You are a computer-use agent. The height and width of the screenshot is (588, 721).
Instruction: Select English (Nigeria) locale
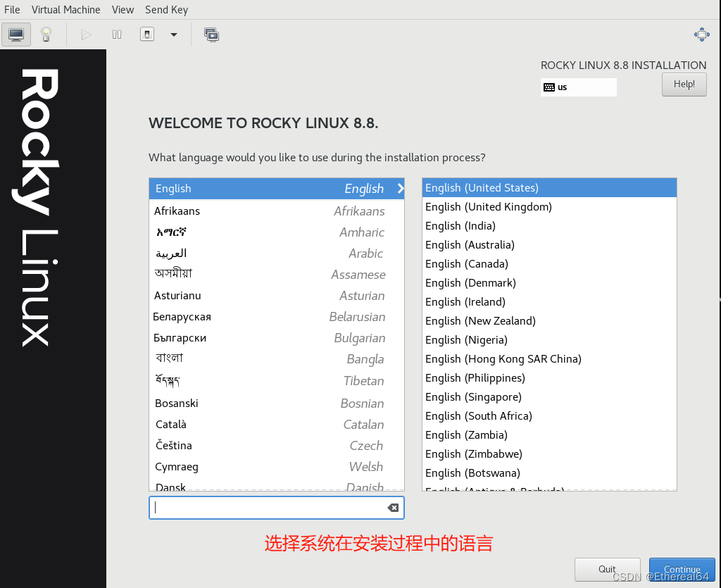click(549, 339)
